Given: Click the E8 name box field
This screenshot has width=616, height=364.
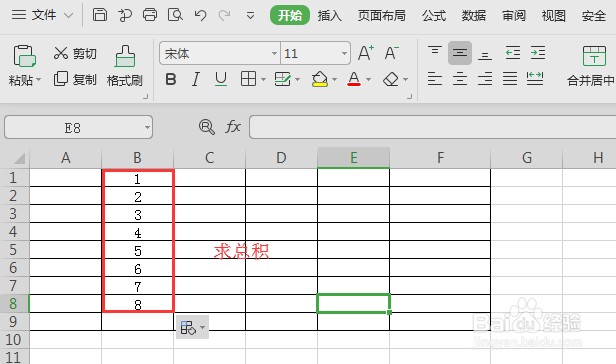Looking at the screenshot, I should click(x=73, y=128).
